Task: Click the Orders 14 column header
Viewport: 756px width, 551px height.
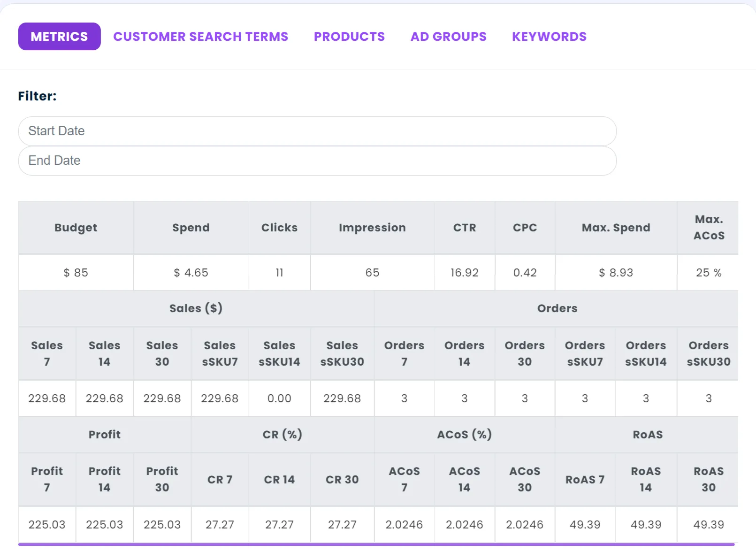Action: point(465,353)
